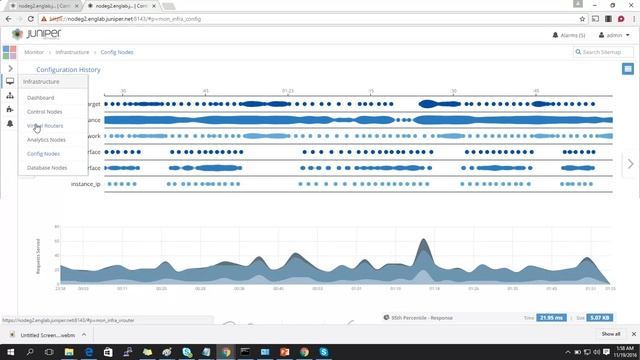The width and height of the screenshot is (640, 360).
Task: Open Alarms (5) notifications
Action: pyautogui.click(x=569, y=36)
